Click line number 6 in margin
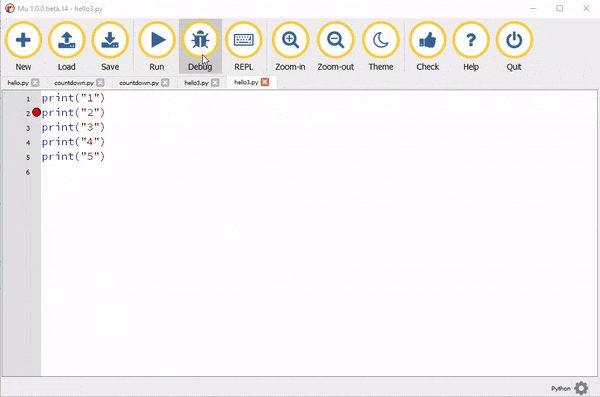The image size is (600, 397). pos(28,172)
